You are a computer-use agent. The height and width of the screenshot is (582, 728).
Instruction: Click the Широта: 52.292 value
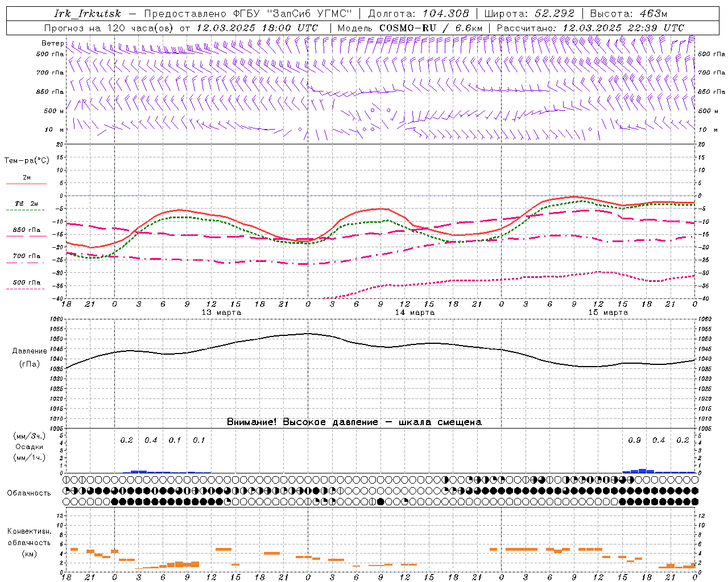click(529, 14)
